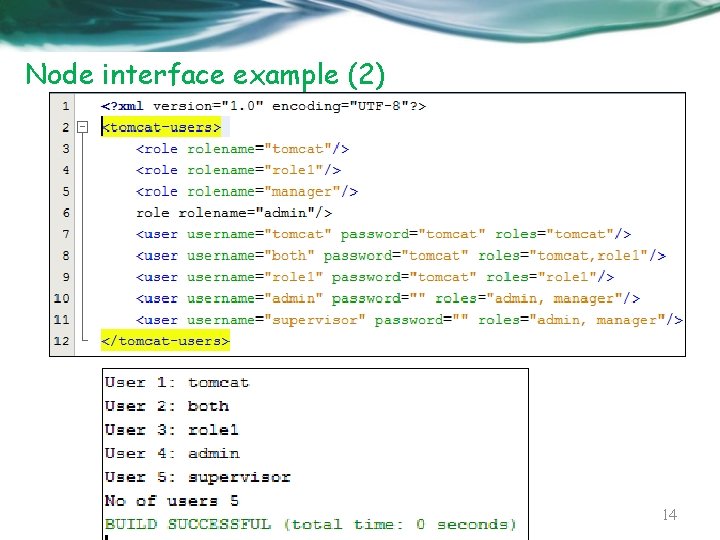Click the highlighted opening <tomcat-users> tag
Image resolution: width=720 pixels, height=540 pixels.
tap(161, 127)
